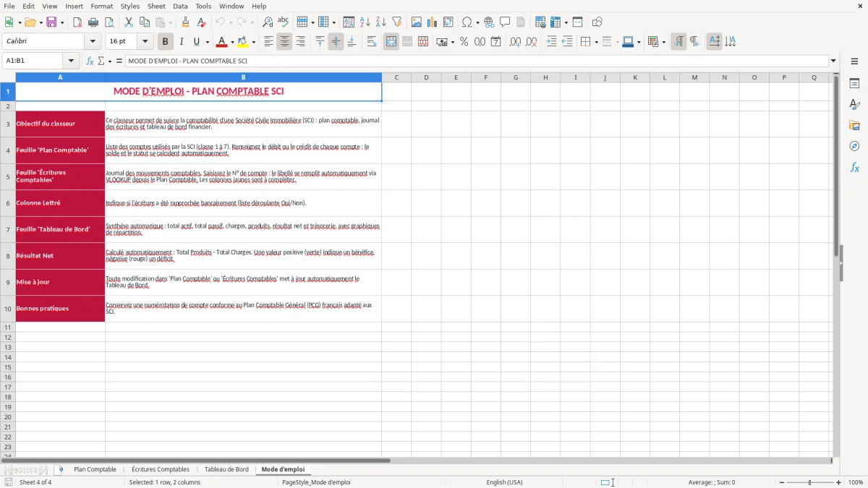The image size is (868, 488).
Task: Select column header K
Action: pyautogui.click(x=635, y=77)
